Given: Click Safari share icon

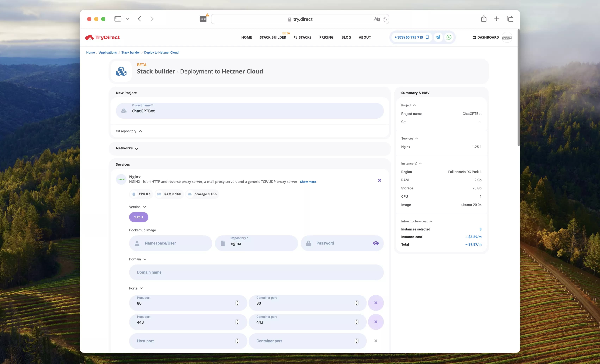Looking at the screenshot, I should 484,19.
